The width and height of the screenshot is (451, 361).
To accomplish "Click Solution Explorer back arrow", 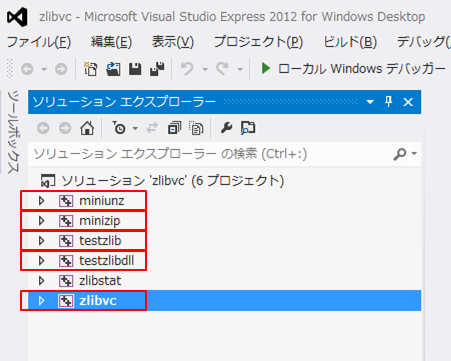I will [43, 128].
